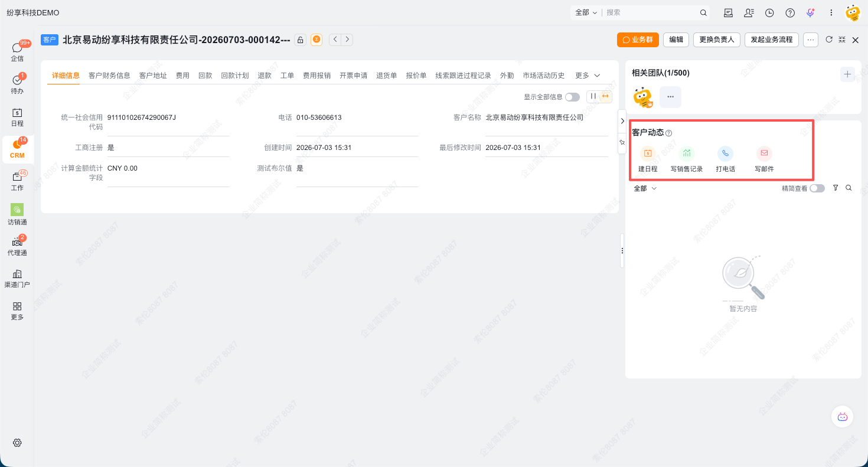Open settings gear at sidebar bottom
Image resolution: width=868 pixels, height=467 pixels.
pos(17,443)
